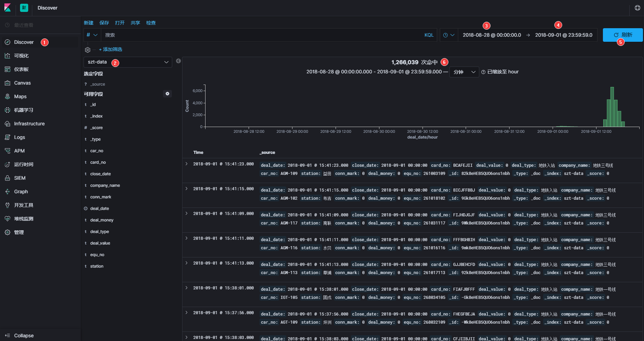Select the company_name field
The image size is (644, 341).
[x=105, y=185]
